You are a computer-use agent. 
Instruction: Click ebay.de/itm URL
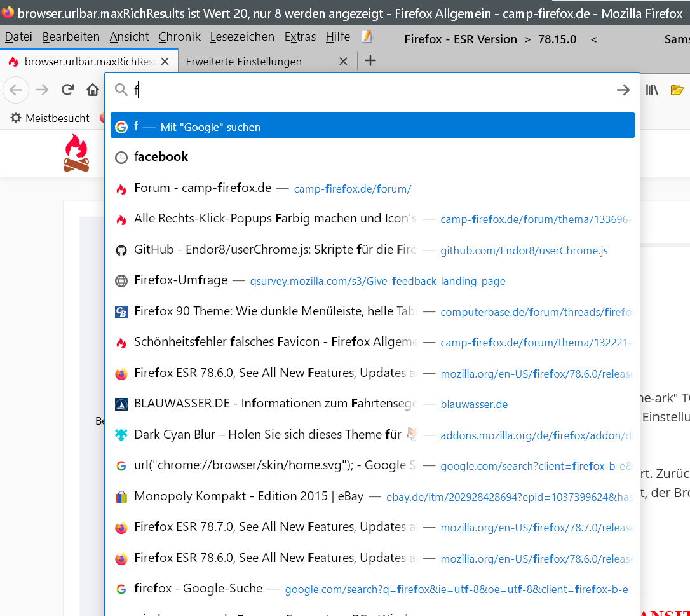(510, 497)
